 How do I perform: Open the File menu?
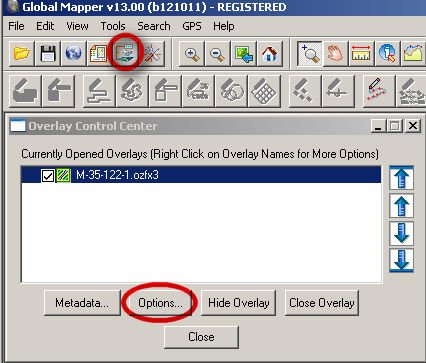click(x=16, y=26)
